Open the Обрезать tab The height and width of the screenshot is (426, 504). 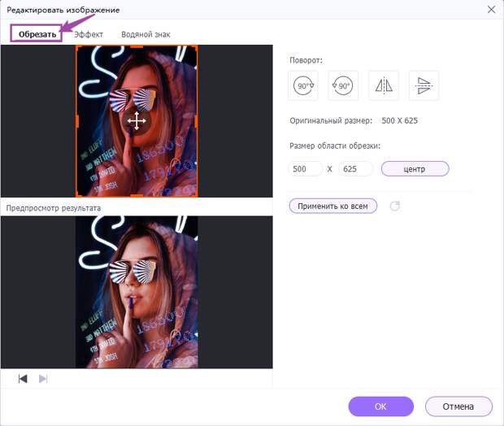[x=37, y=34]
